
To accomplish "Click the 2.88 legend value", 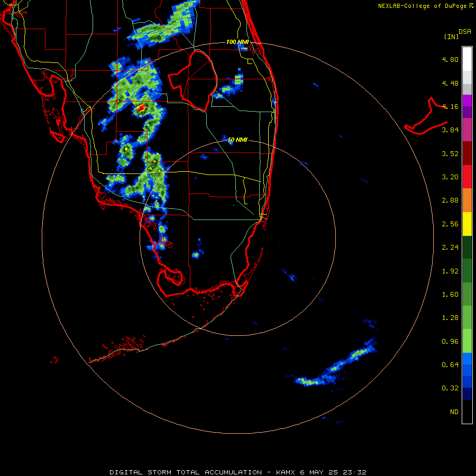I will [450, 200].
